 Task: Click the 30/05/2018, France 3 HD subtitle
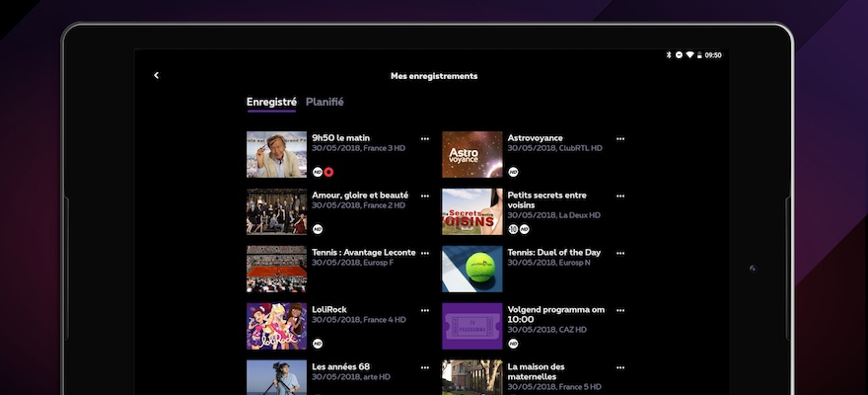(359, 148)
